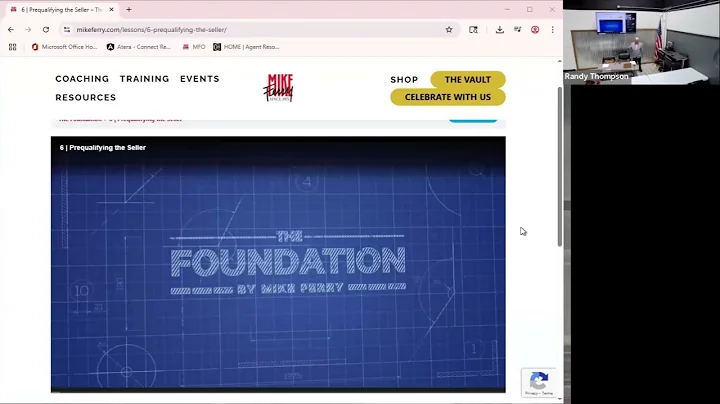Reload the page with refresh icon
This screenshot has height=404, width=720.
coord(46,29)
